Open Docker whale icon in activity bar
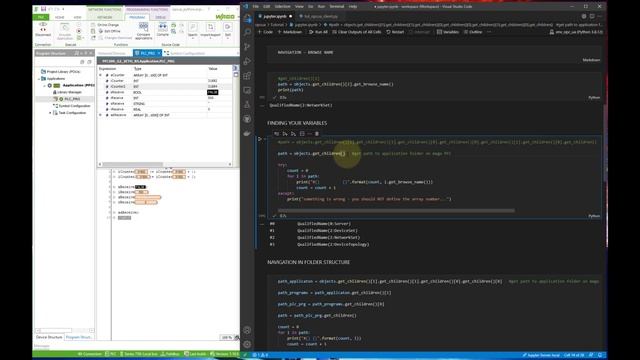Viewport: 640px width, 360px height. [x=247, y=133]
